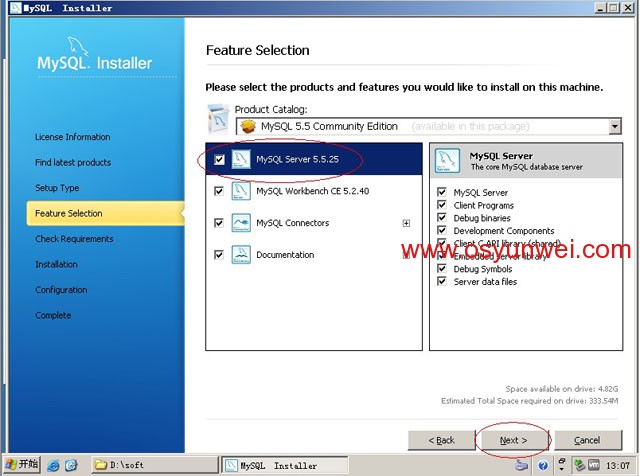Image resolution: width=640 pixels, height=476 pixels.
Task: Toggle the Debug Symbols checkbox
Action: (442, 268)
